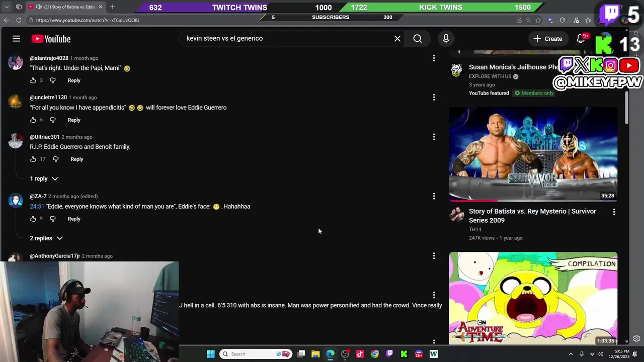
Task: Open the notifications bell
Action: point(581,39)
